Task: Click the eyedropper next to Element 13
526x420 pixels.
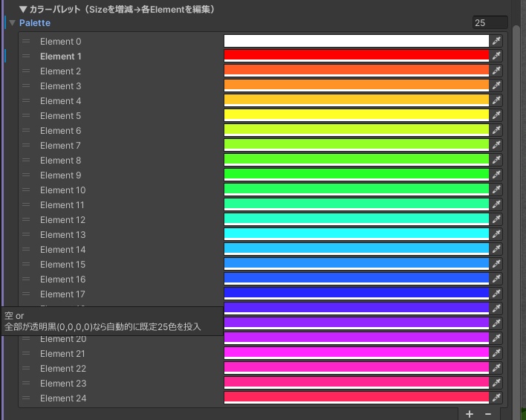Action: point(496,234)
